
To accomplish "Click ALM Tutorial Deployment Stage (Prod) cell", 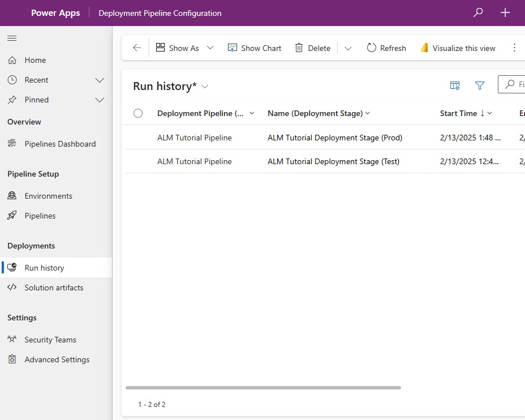I will coord(335,138).
